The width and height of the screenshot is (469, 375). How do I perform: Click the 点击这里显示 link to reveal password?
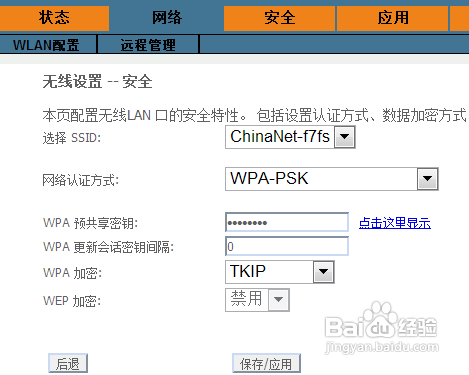coord(395,223)
